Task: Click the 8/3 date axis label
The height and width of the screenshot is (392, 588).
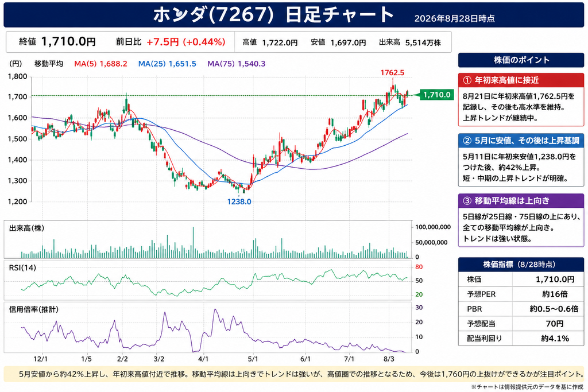Action: click(389, 359)
